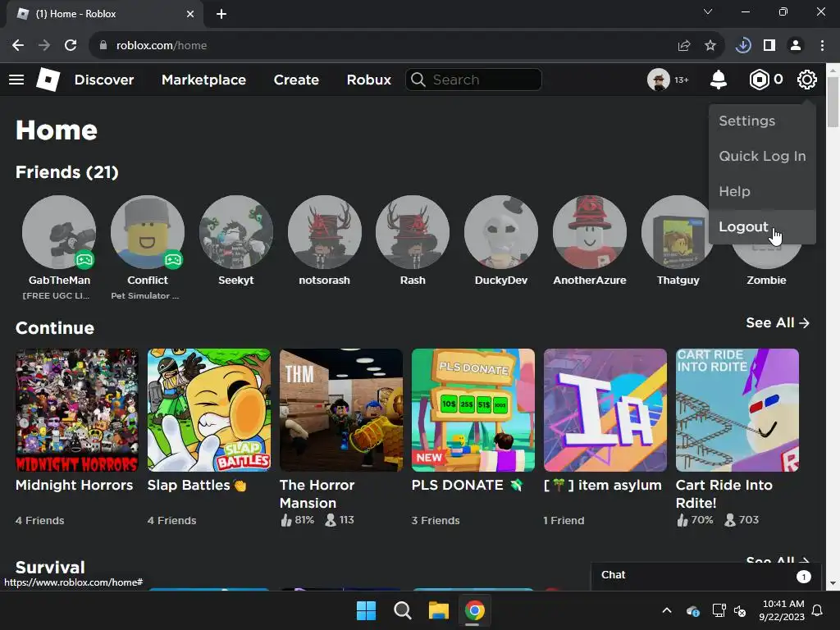Open OneDrive cloud tray icon
The image size is (840, 630).
[x=692, y=610]
